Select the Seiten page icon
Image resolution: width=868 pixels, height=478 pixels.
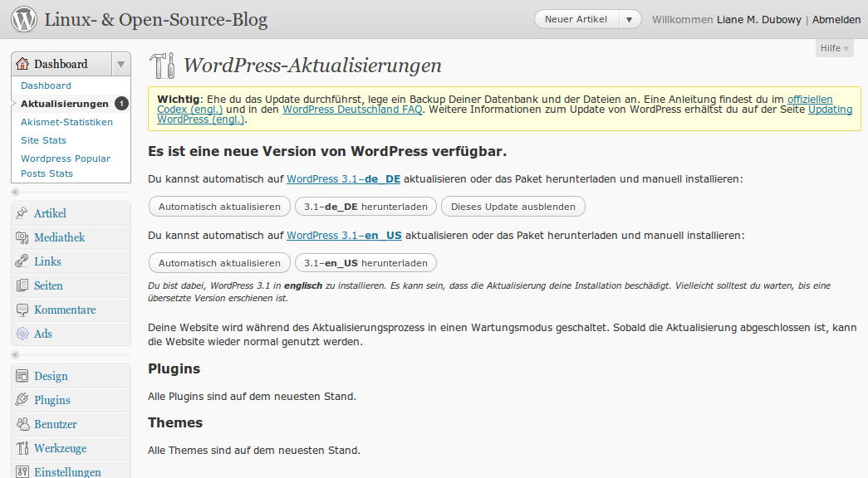tap(19, 285)
